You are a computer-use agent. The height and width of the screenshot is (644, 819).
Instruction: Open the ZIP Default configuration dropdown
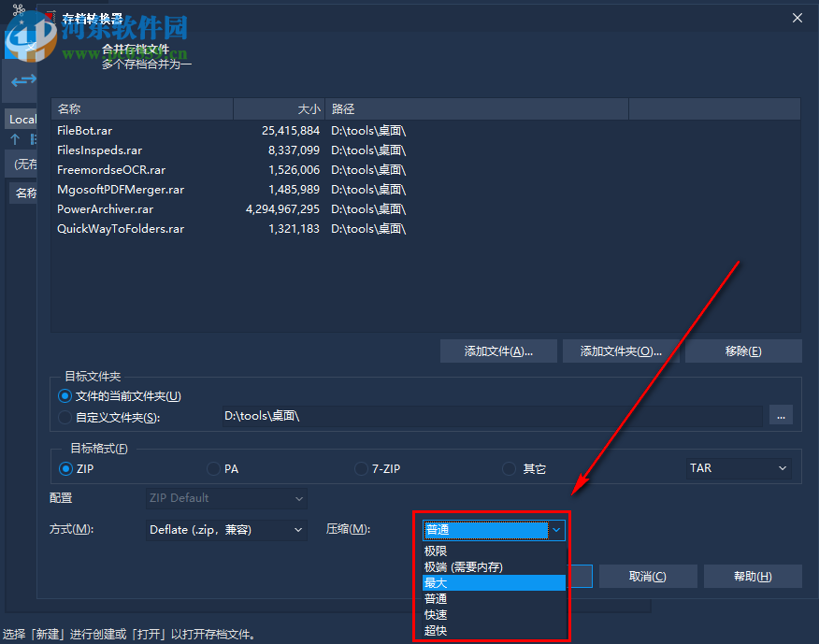[x=225, y=498]
